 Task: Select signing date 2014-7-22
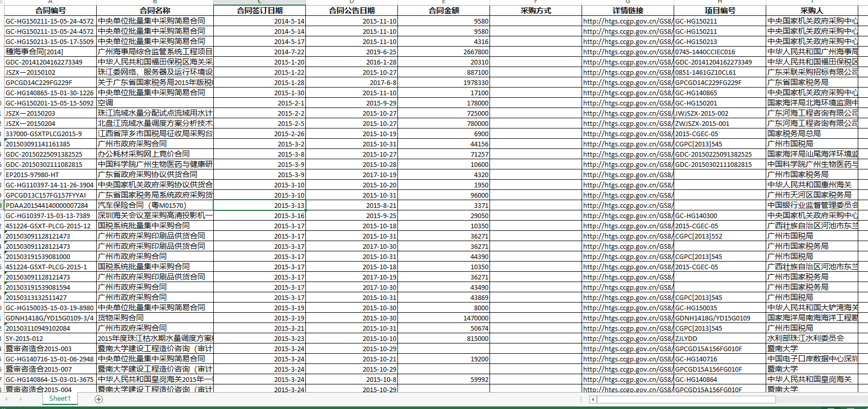tap(259, 52)
